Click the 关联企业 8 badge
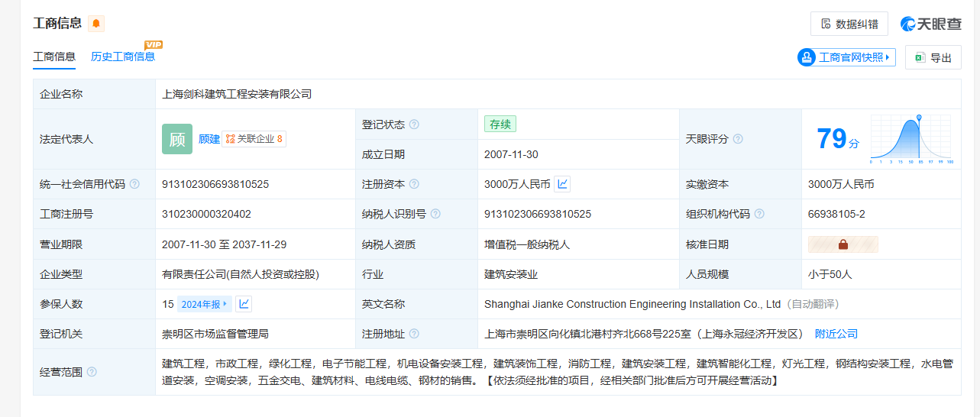The height and width of the screenshot is (417, 980). coord(254,139)
